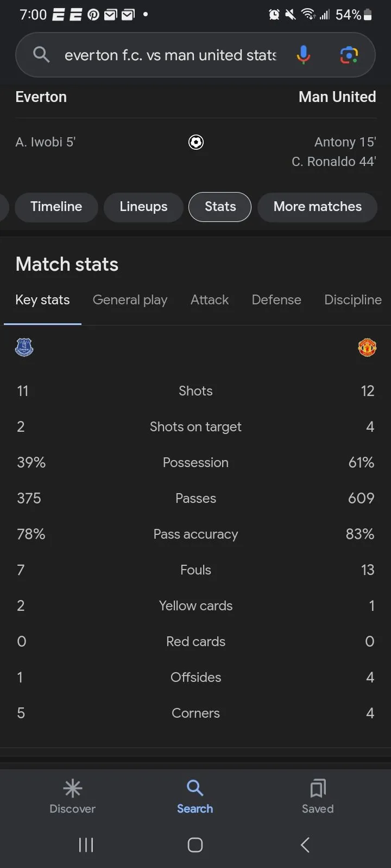Tap the voice search microphone icon
This screenshot has width=391, height=868.
point(303,55)
